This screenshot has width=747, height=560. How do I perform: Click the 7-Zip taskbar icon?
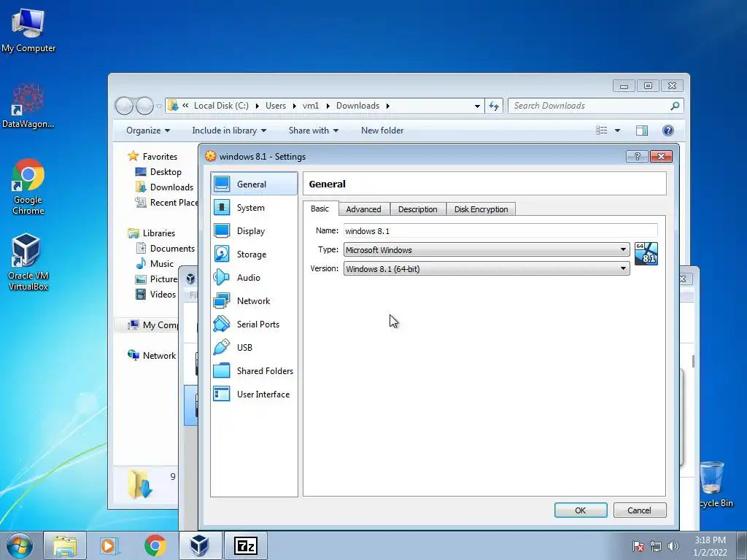click(246, 545)
